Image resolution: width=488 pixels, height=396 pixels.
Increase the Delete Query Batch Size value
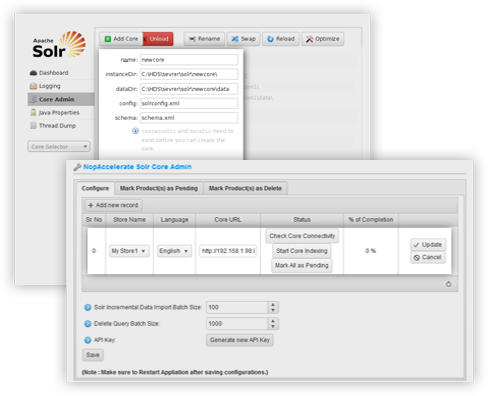coord(273,321)
